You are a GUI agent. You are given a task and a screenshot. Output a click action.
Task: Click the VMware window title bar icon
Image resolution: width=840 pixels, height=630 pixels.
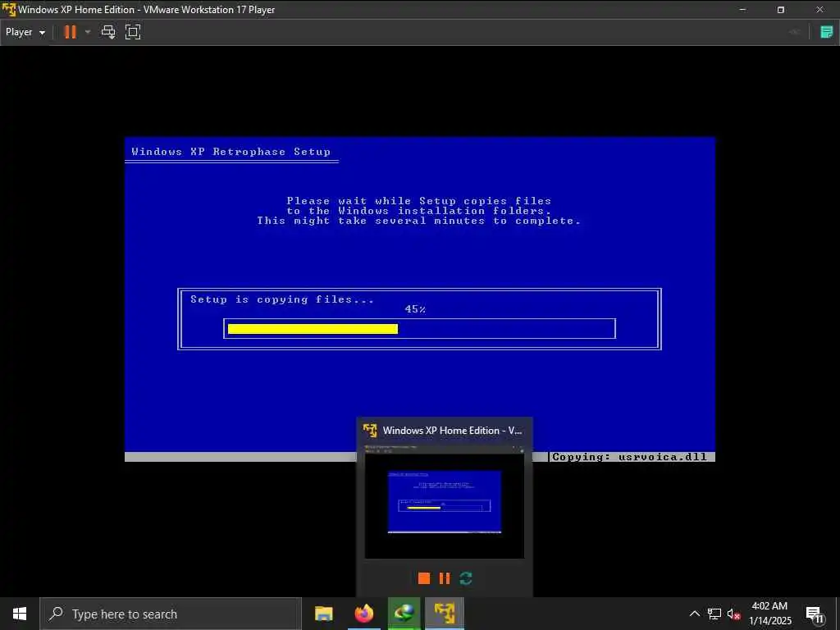coord(9,10)
